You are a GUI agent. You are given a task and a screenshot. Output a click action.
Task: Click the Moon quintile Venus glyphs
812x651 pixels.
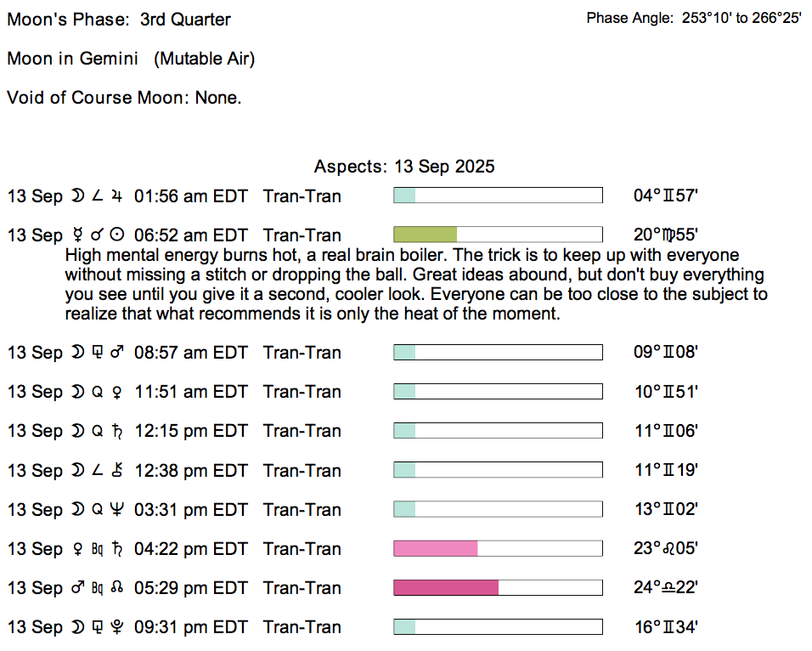click(98, 392)
